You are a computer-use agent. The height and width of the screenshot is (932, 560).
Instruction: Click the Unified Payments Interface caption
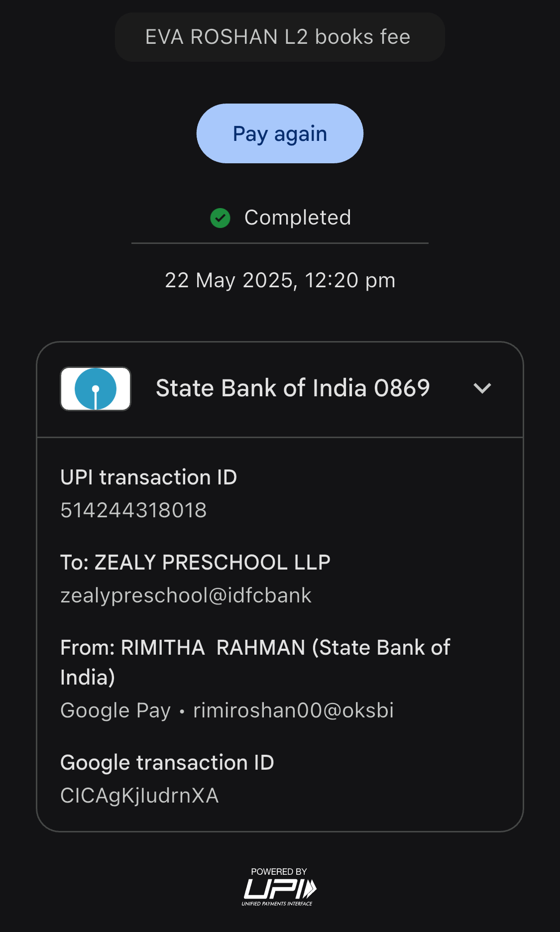[x=277, y=904]
